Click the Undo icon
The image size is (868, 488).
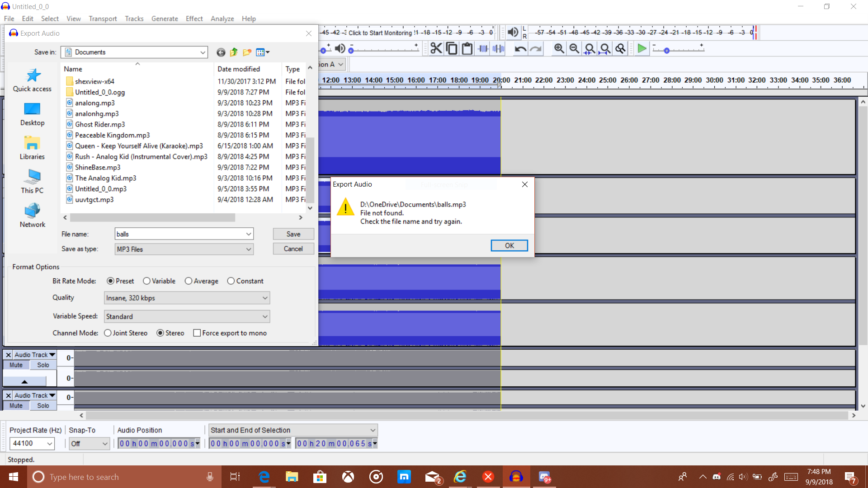click(x=520, y=48)
